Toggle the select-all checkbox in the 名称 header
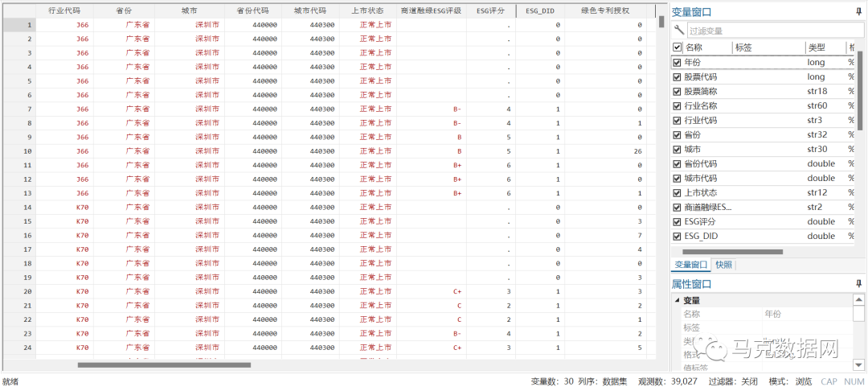868x387 pixels. pos(677,47)
